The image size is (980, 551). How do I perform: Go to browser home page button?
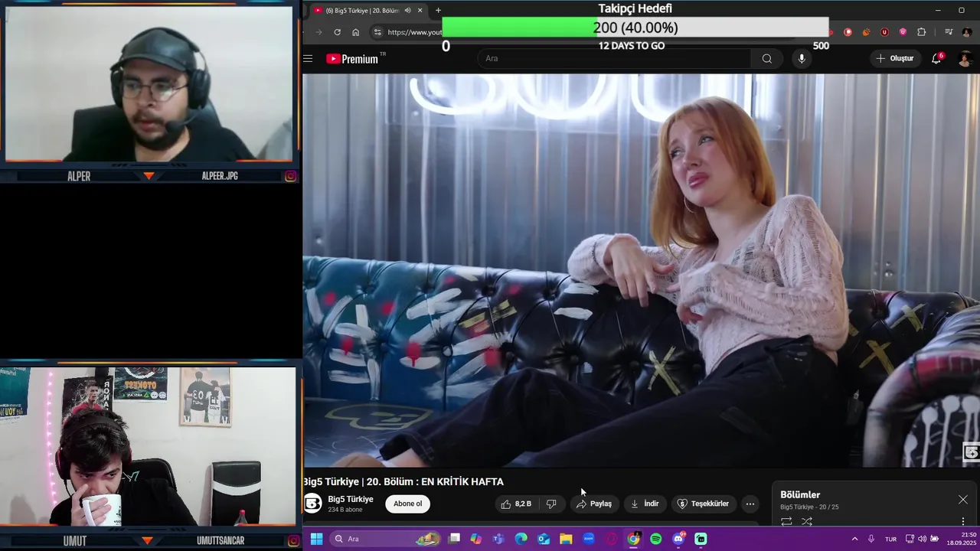(355, 32)
